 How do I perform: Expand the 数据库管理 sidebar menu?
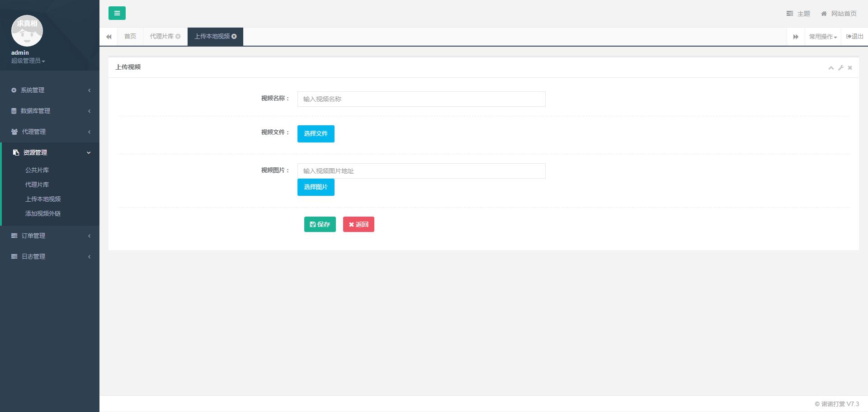pyautogui.click(x=50, y=111)
